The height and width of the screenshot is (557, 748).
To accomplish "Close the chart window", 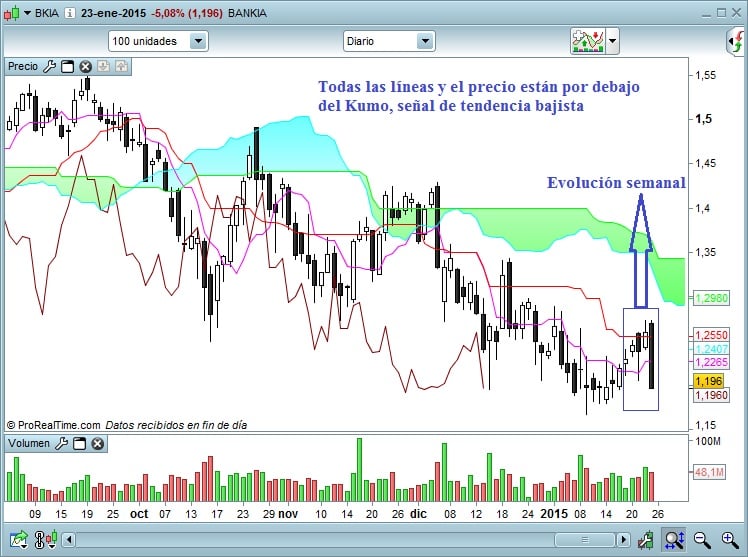I will tap(737, 13).
